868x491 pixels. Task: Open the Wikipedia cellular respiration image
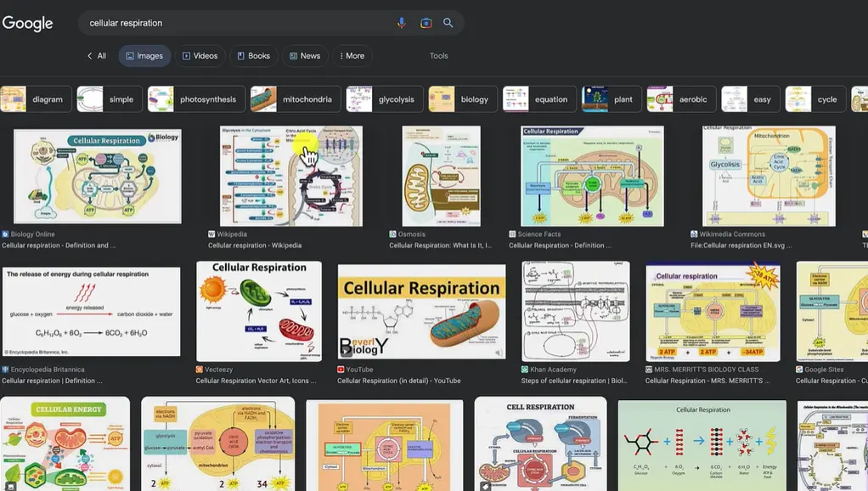pyautogui.click(x=291, y=176)
